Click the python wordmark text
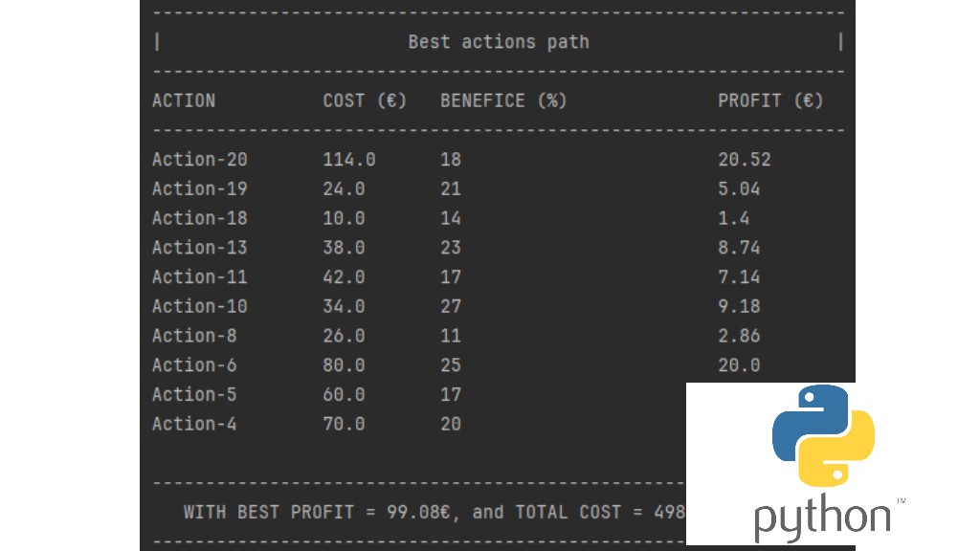This screenshot has height=551, width=980. [823, 518]
